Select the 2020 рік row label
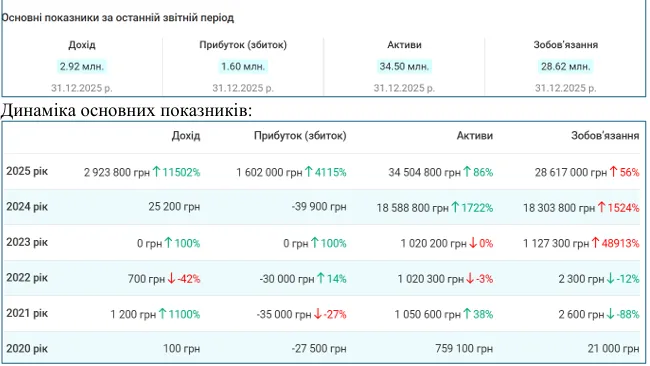This screenshot has width=650, height=366. tap(27, 349)
